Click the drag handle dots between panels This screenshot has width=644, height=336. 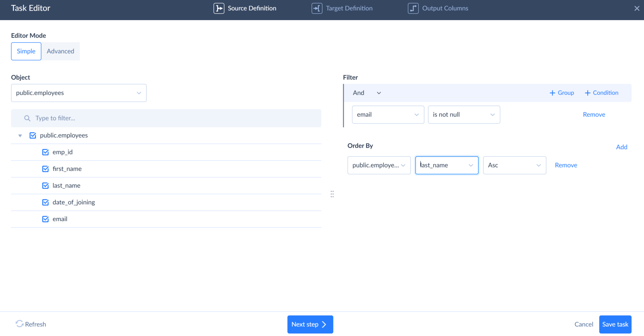click(x=332, y=194)
